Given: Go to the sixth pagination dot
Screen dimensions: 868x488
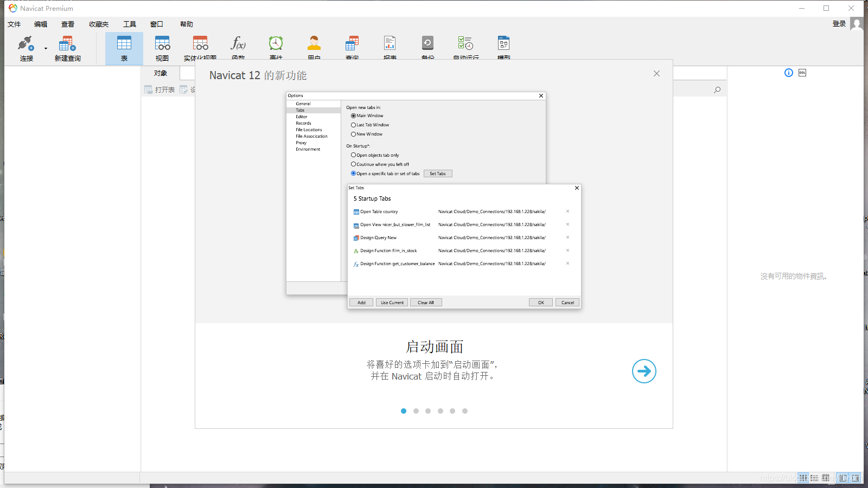Looking at the screenshot, I should (465, 411).
